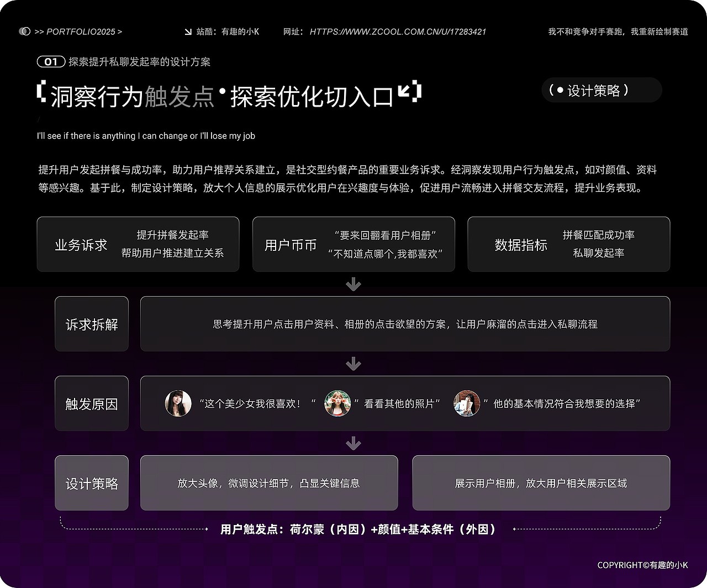Screen dimensions: 707x588
Task: Click the PORTFOLIO2025 header text
Action: point(81,32)
